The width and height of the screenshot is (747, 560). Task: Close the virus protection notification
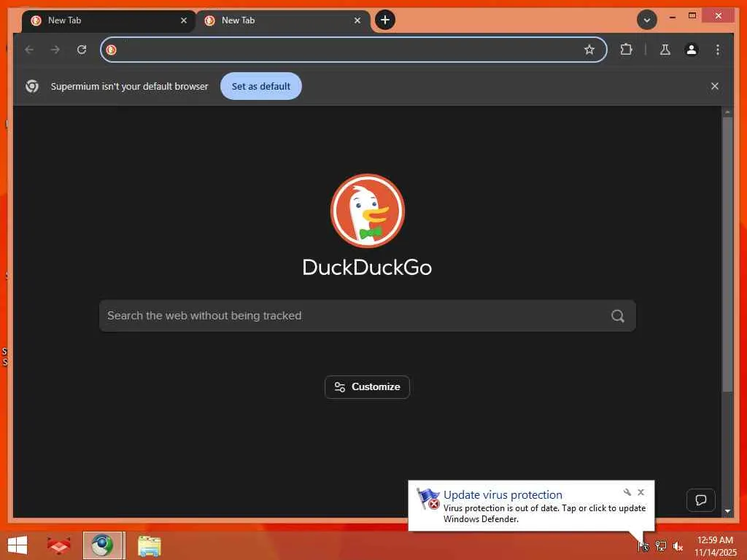[x=640, y=492]
